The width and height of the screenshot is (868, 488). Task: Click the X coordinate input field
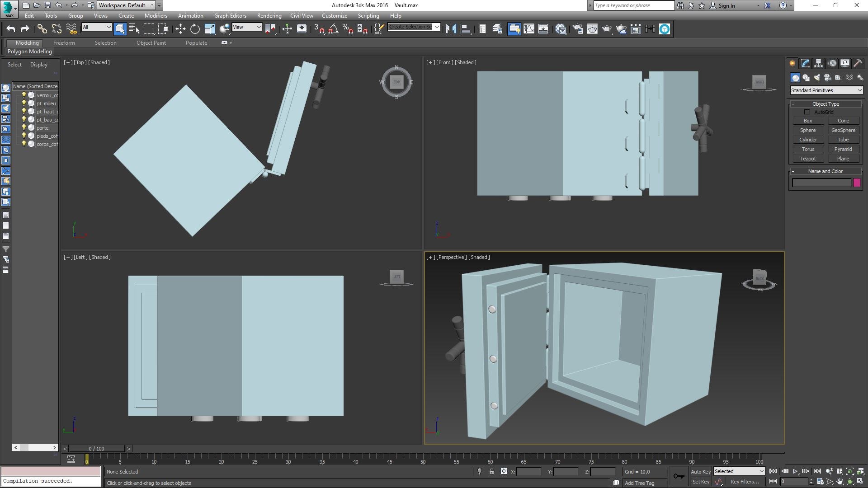(x=528, y=472)
